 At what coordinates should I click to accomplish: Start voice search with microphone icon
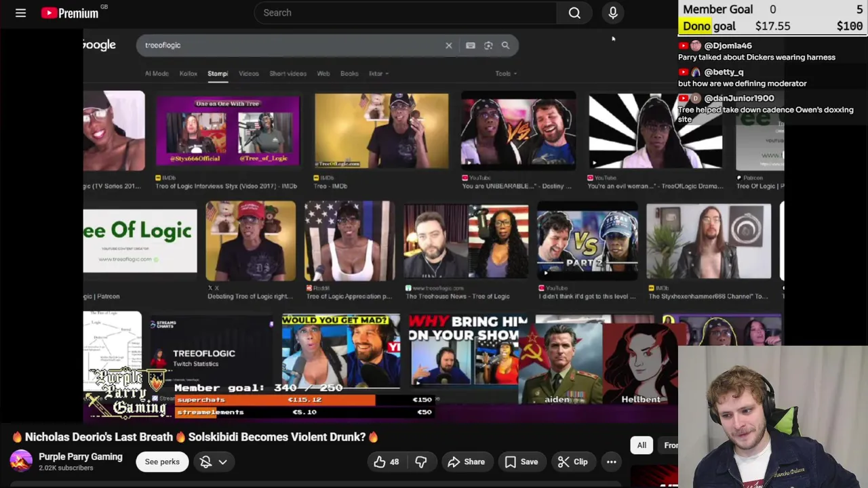pos(613,13)
